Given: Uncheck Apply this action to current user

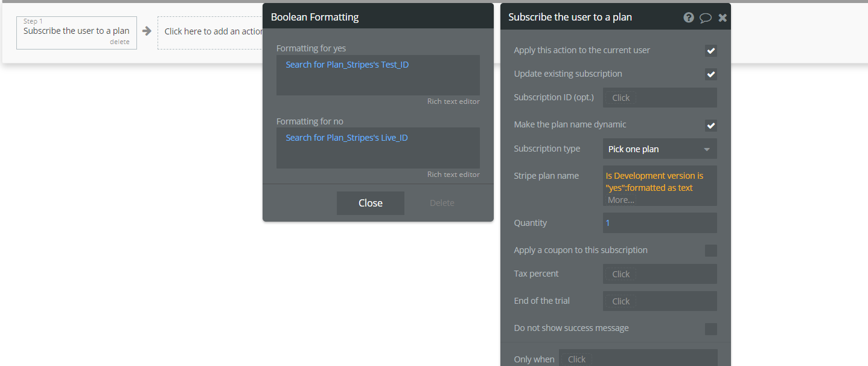Looking at the screenshot, I should [711, 51].
